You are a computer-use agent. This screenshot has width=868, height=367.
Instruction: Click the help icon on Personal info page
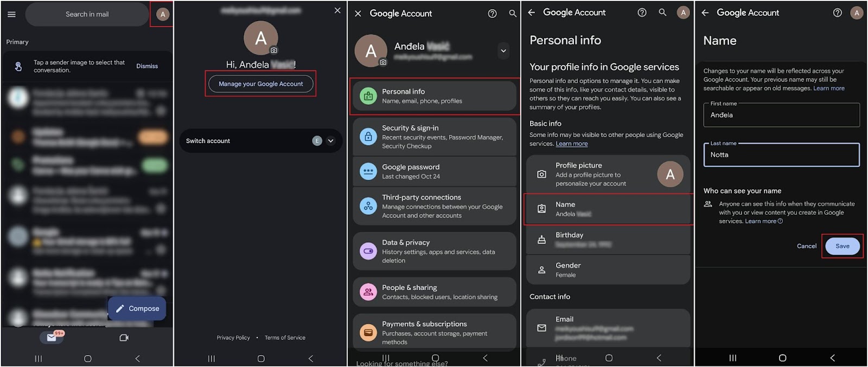point(642,12)
